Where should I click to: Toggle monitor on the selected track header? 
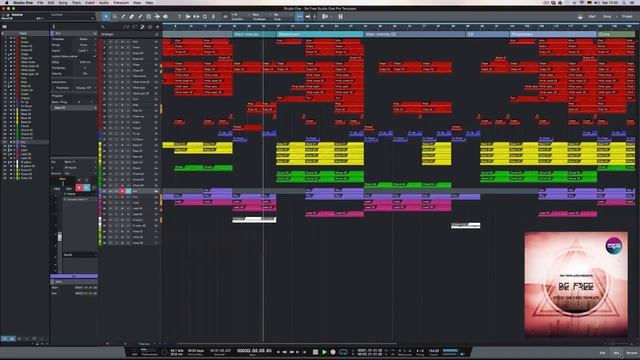pos(128,191)
